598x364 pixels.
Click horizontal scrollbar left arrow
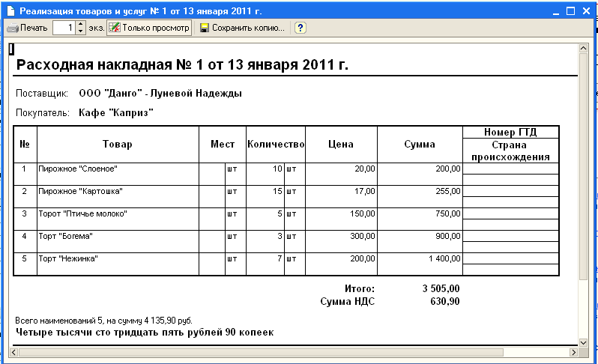tap(13, 352)
